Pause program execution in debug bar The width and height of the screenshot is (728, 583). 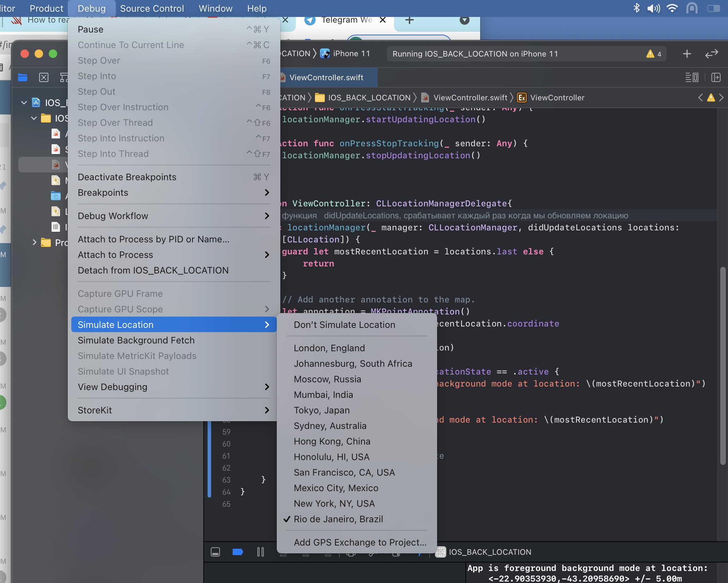(261, 552)
